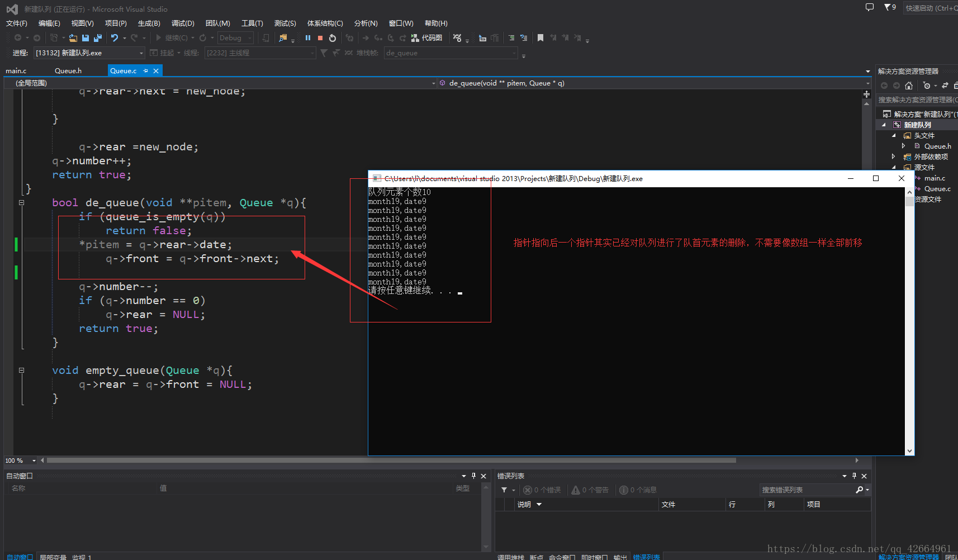Toggle the bookmark icon in the toolbar
Viewport: 958px width, 560px height.
540,38
